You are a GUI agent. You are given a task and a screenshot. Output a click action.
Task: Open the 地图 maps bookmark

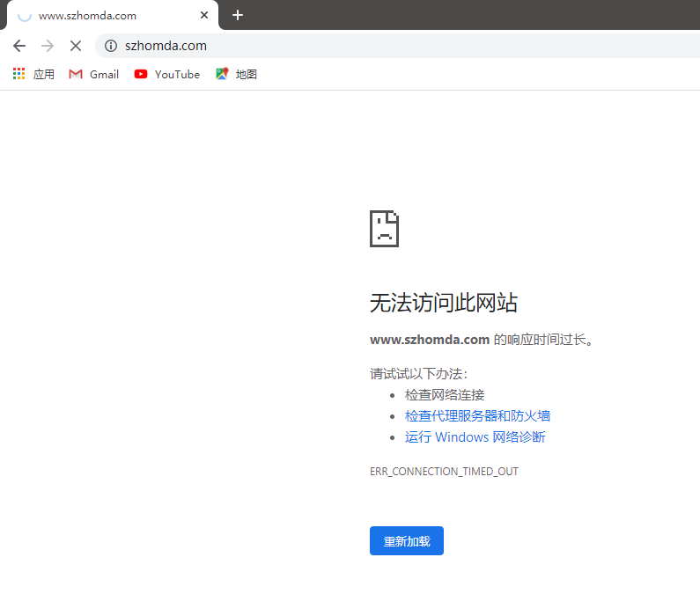tap(236, 75)
